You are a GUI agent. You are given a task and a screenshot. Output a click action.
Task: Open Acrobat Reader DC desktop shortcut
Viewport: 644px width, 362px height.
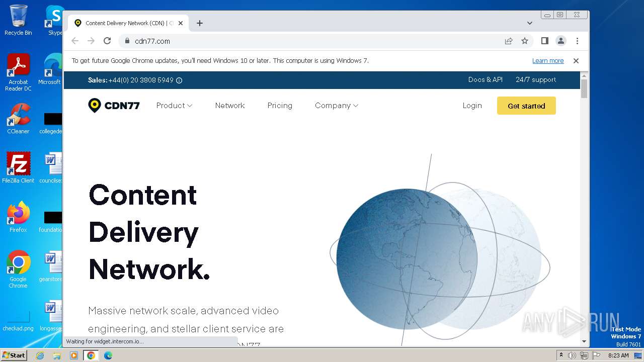coord(18,72)
